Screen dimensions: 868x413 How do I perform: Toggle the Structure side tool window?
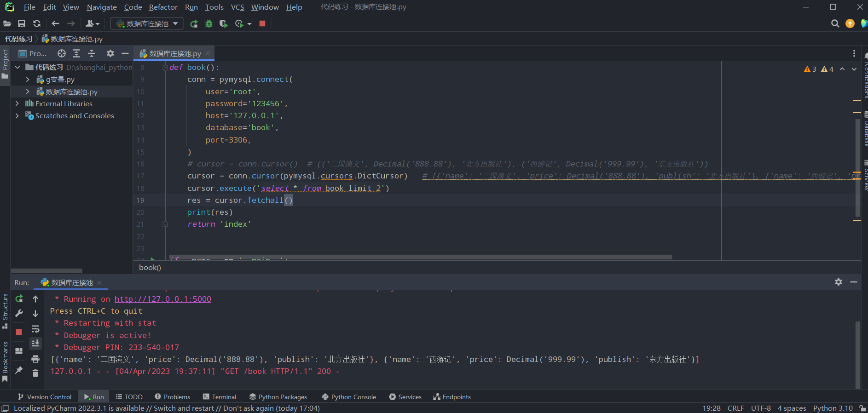(x=5, y=311)
